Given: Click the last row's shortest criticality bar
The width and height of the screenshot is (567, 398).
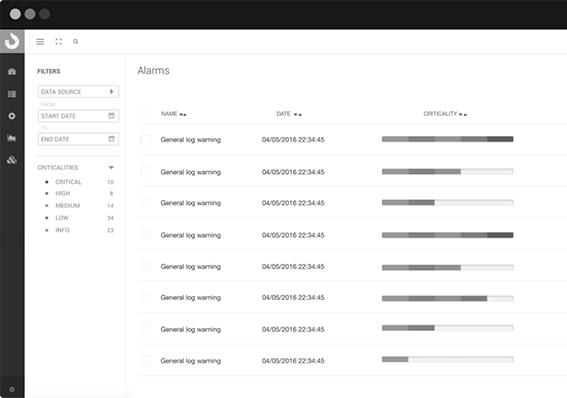Looking at the screenshot, I should tap(448, 359).
